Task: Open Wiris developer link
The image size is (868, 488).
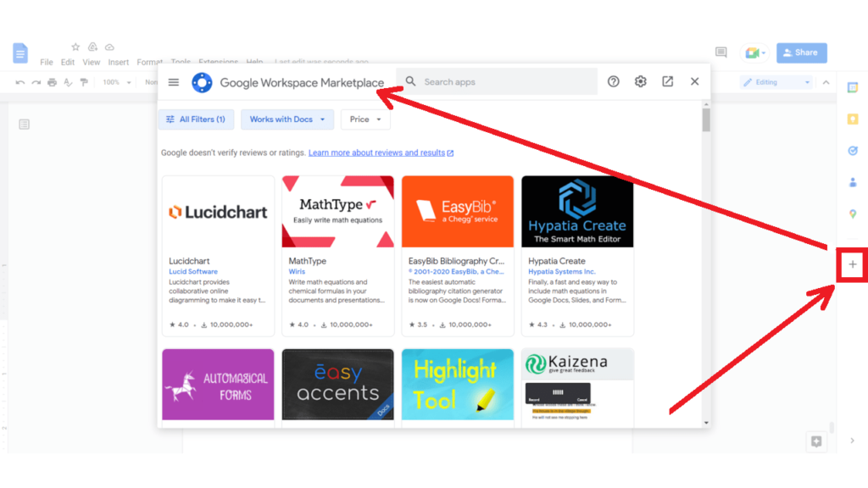Action: coord(297,272)
